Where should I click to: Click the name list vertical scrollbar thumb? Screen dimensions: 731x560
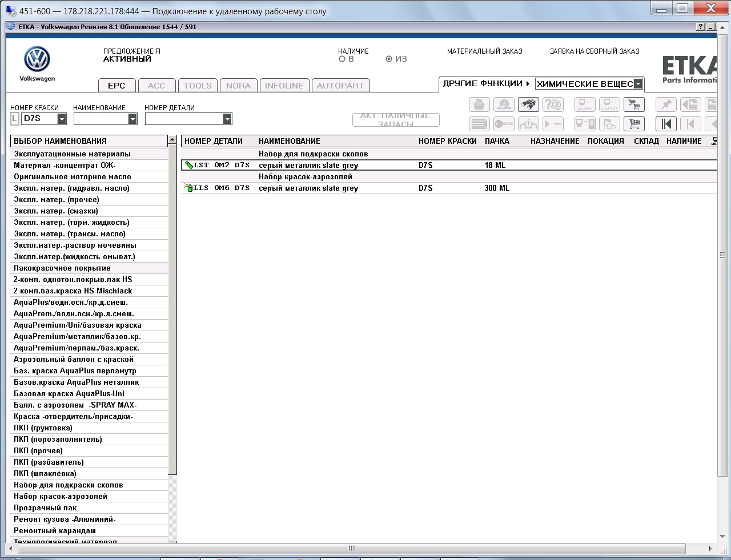pos(172,309)
